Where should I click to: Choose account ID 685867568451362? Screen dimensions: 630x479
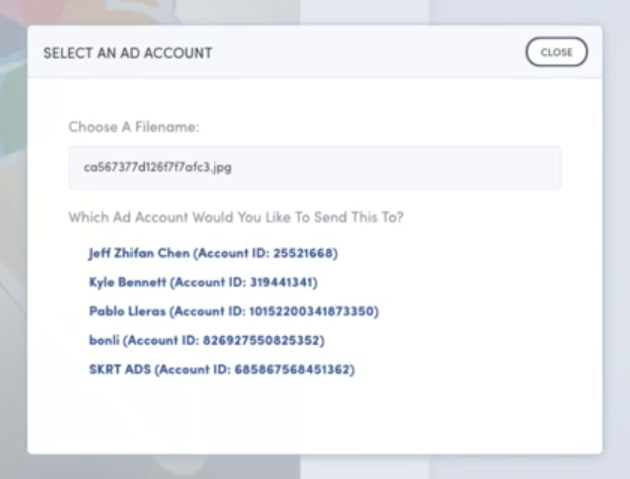tap(222, 369)
